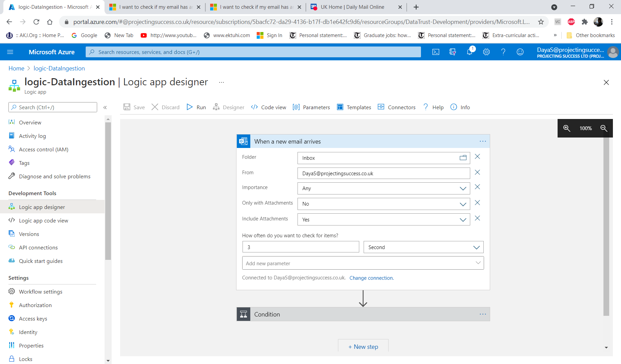Open Overview in sidebar
The height and width of the screenshot is (364, 621).
pos(30,122)
